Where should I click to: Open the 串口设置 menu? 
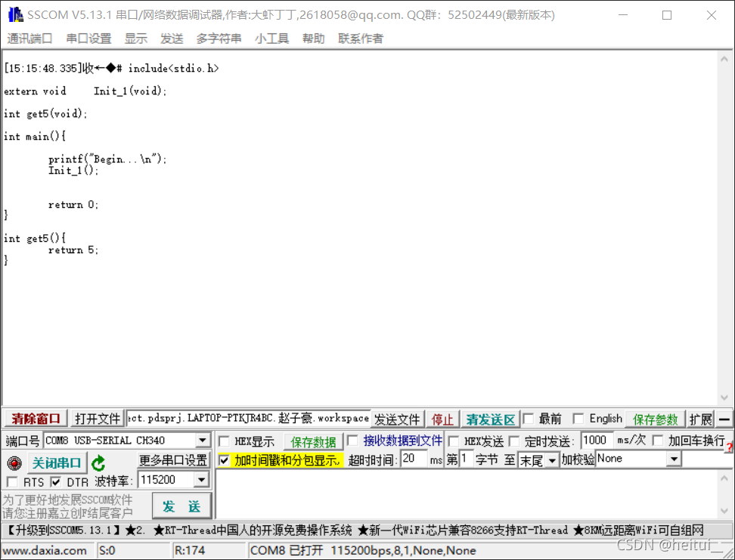point(88,39)
